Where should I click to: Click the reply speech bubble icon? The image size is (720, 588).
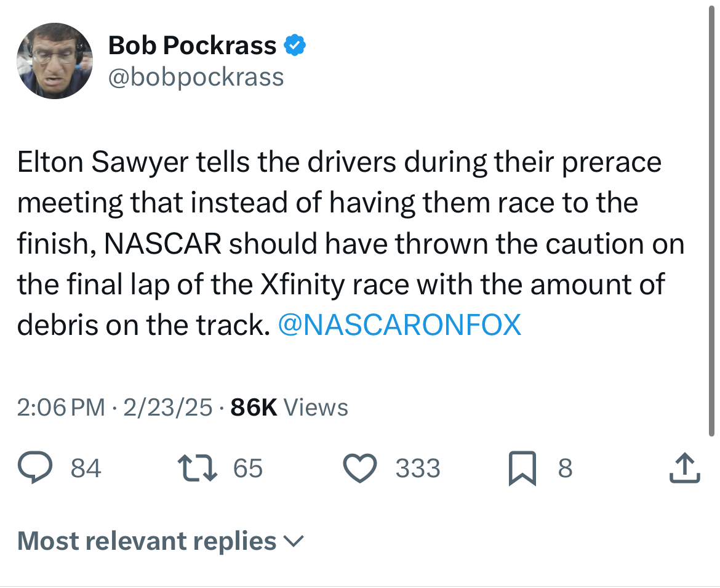(38, 469)
